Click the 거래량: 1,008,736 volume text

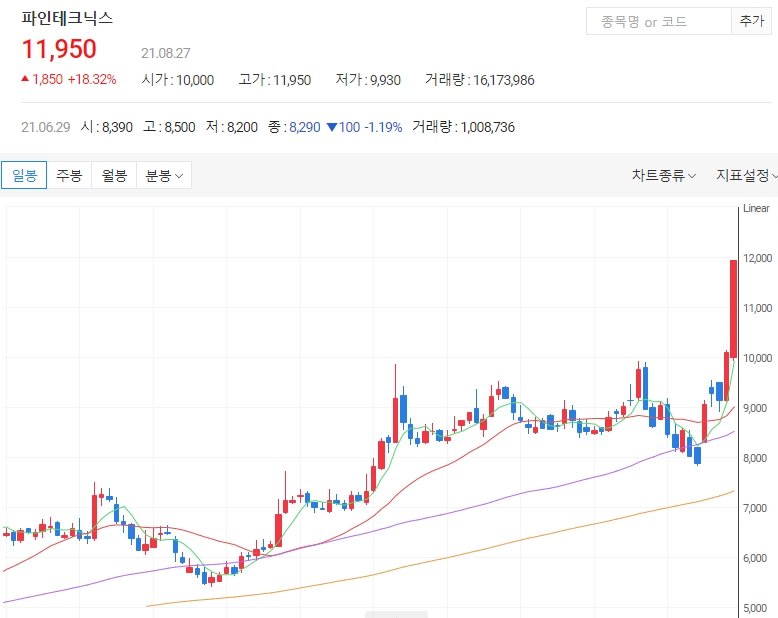(x=463, y=127)
